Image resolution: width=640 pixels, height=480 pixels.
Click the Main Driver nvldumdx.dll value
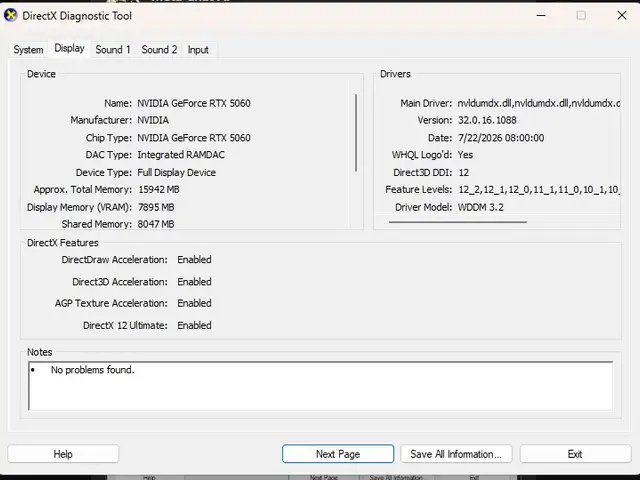point(539,103)
